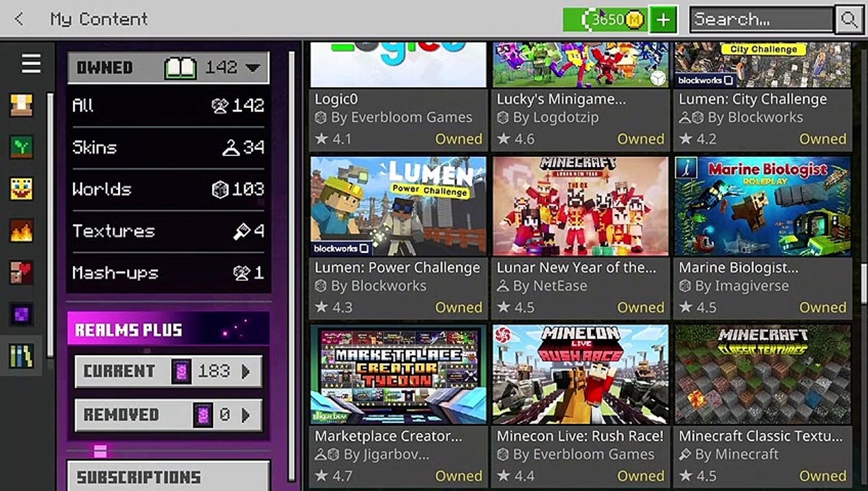
Task: Click the brush icon next to Textures count
Action: click(x=242, y=232)
